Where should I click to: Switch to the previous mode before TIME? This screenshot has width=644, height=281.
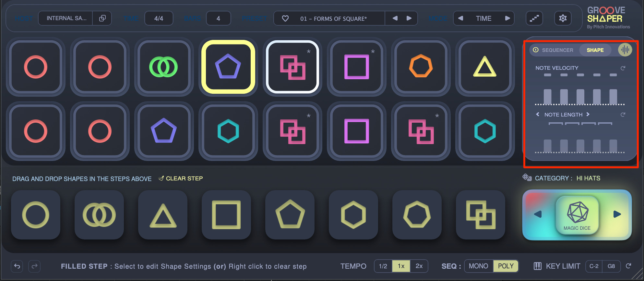[460, 18]
